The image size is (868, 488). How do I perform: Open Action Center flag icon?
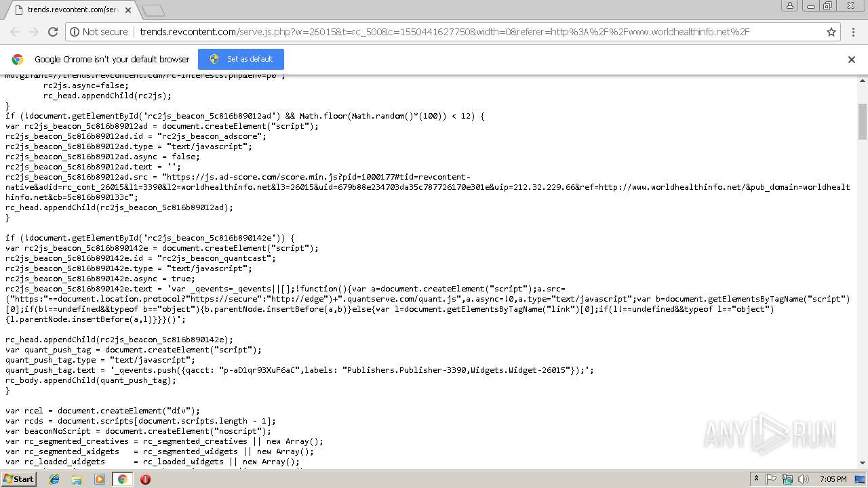771,479
